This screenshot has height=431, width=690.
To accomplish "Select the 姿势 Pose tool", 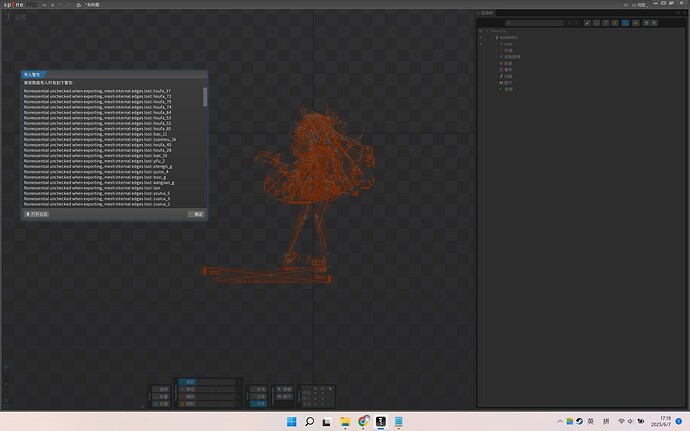I will click(161, 389).
